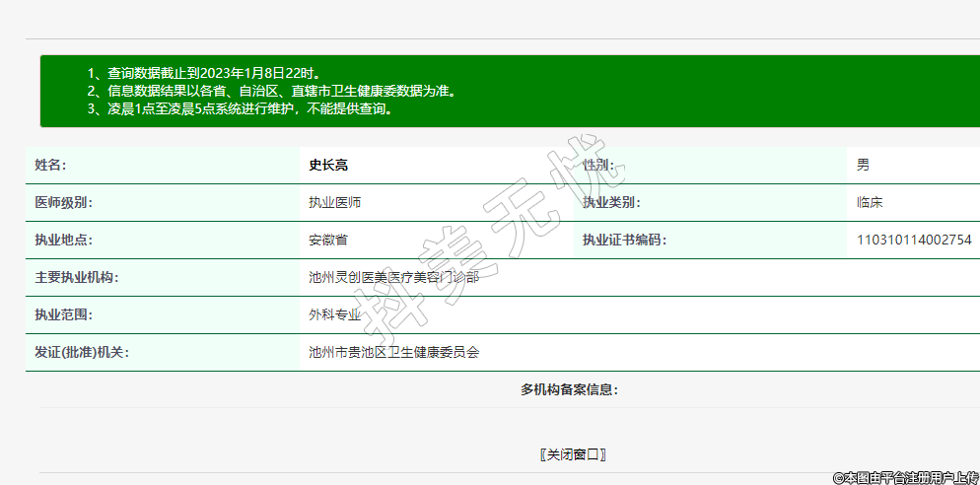Click the 姓名 field label
Viewport: 980px width, 485px height.
(x=50, y=165)
